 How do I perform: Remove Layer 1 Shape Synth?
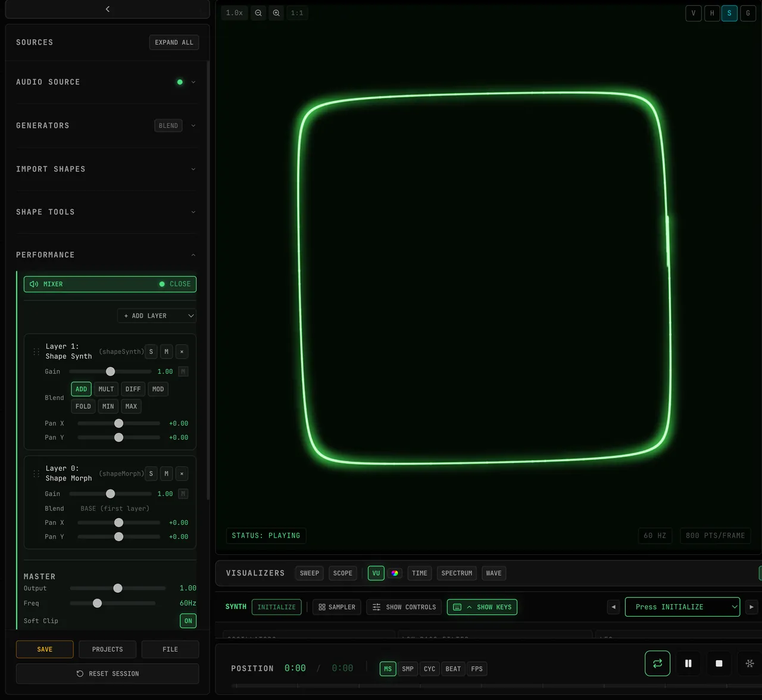coord(182,352)
